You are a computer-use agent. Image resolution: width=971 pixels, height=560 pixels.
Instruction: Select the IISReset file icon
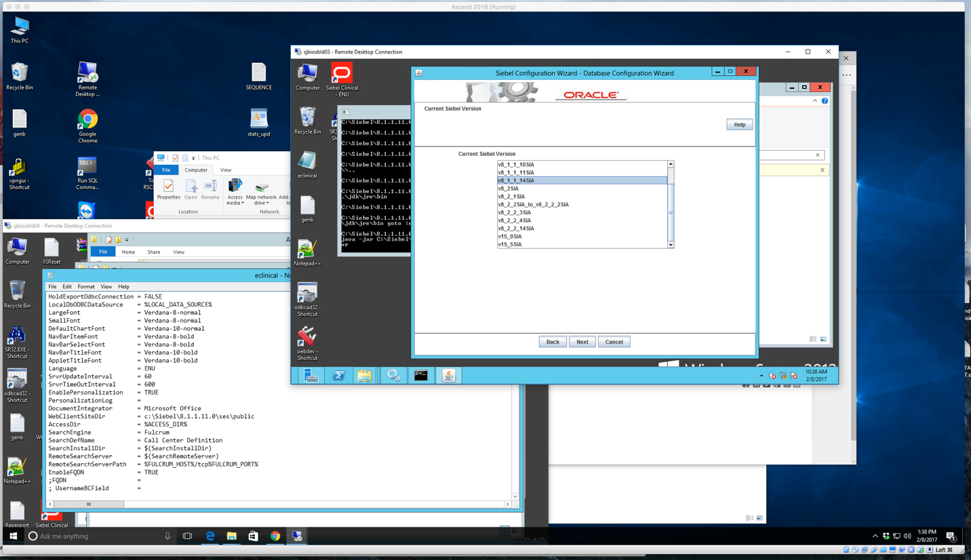52,252
